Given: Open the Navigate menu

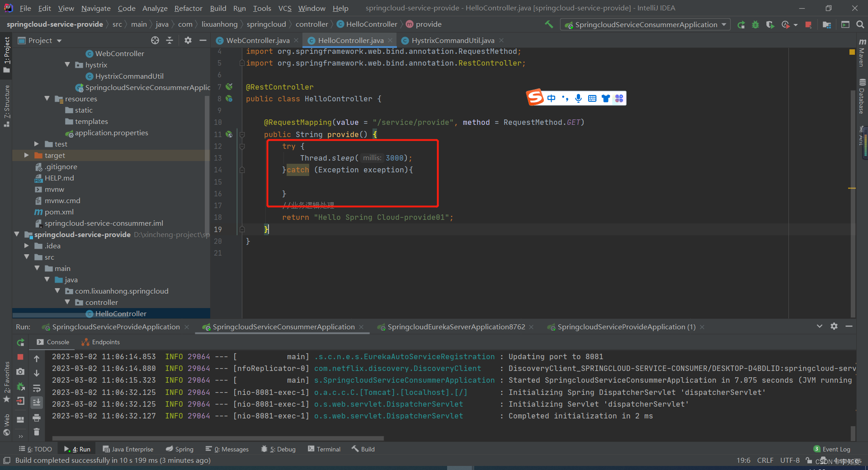Looking at the screenshot, I should (96, 8).
